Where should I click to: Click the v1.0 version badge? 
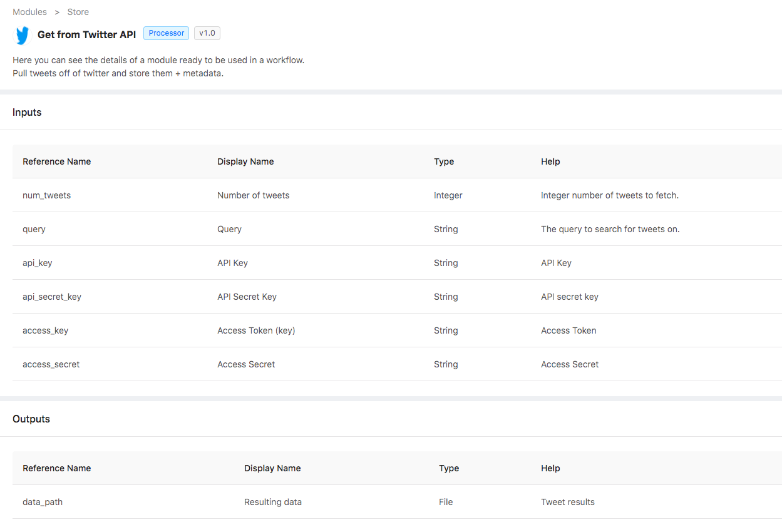(x=207, y=33)
